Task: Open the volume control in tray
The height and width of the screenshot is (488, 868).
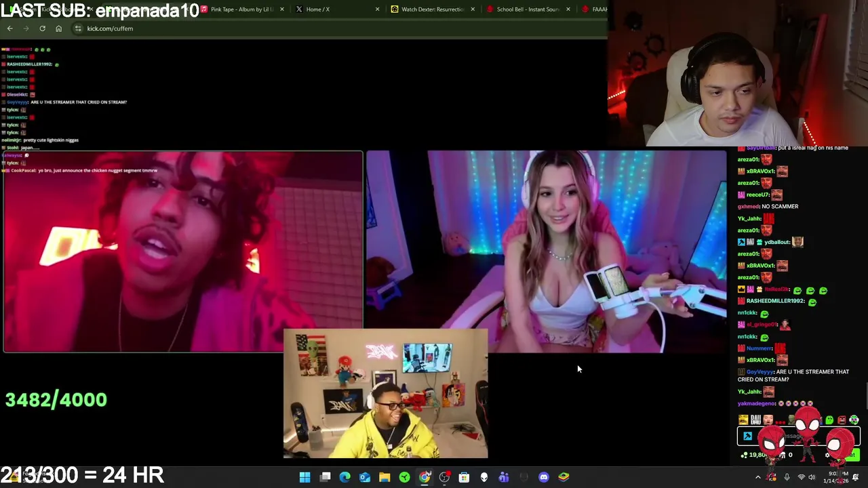Action: 812,477
